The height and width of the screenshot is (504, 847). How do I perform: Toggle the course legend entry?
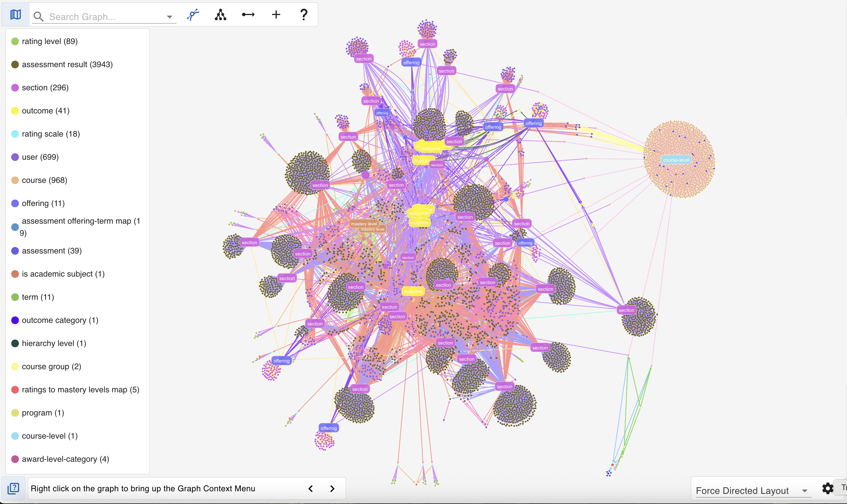pos(44,180)
